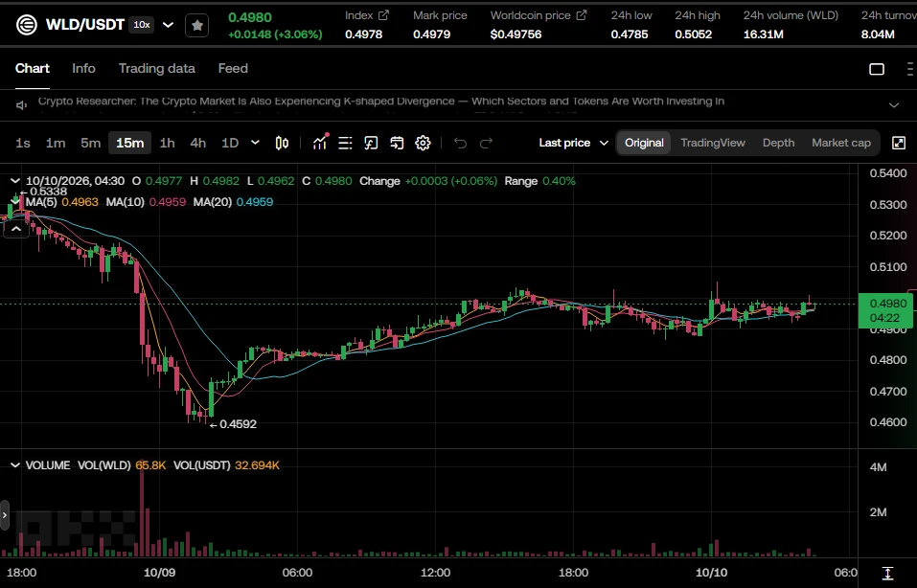
Task: Select the 1m timeframe
Action: (x=56, y=144)
